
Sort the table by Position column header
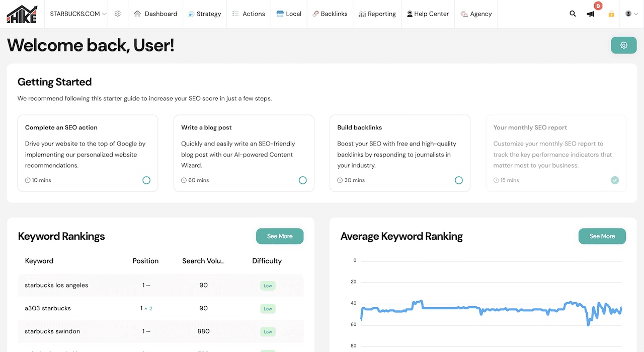click(x=145, y=261)
